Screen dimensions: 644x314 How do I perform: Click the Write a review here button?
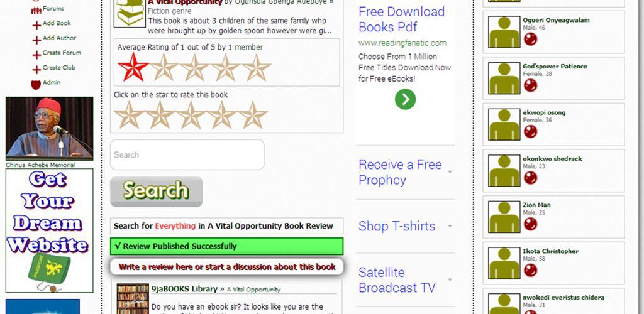click(226, 267)
